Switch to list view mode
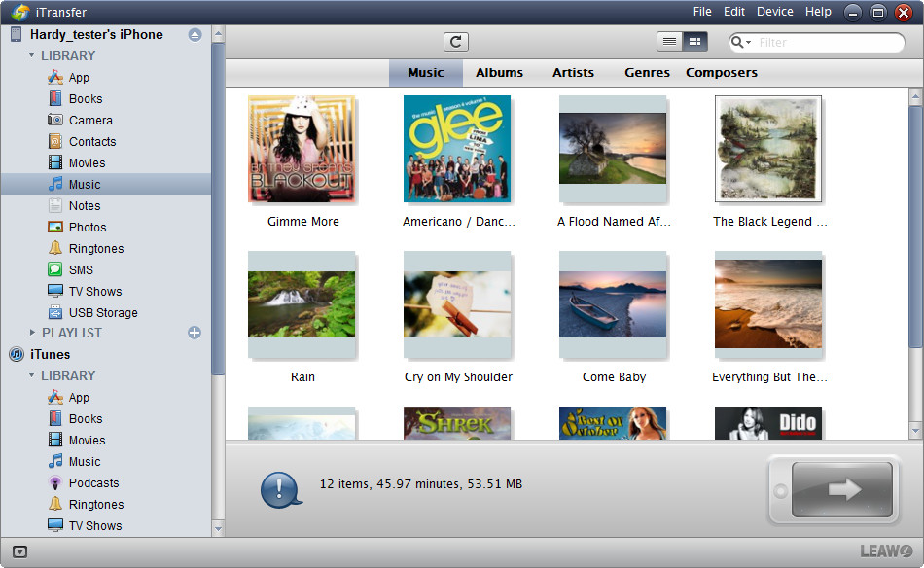 coord(669,42)
